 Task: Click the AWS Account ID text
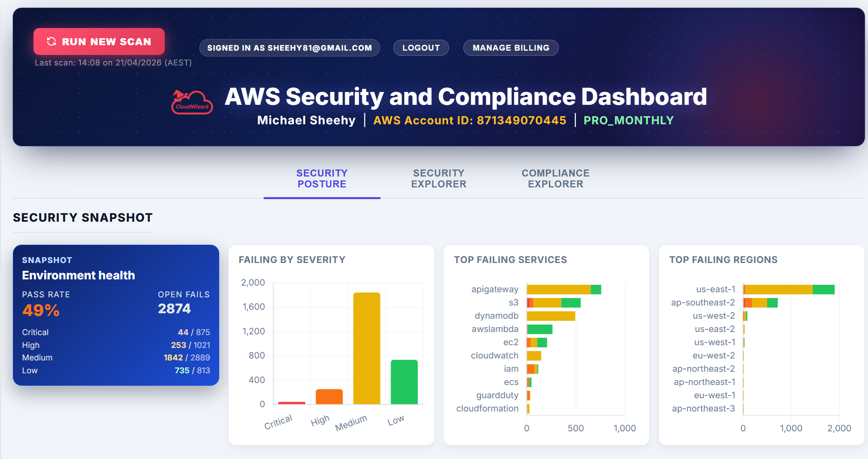coord(469,120)
